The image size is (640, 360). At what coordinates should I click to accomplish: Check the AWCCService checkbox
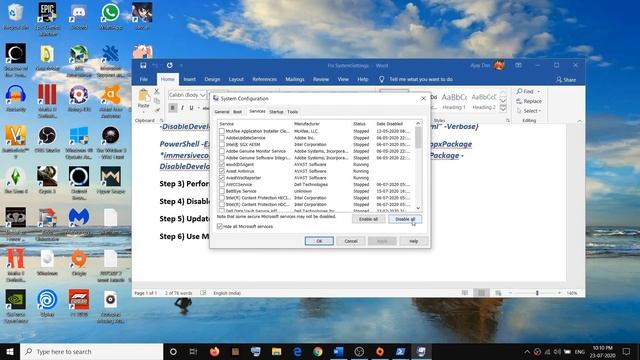[222, 184]
